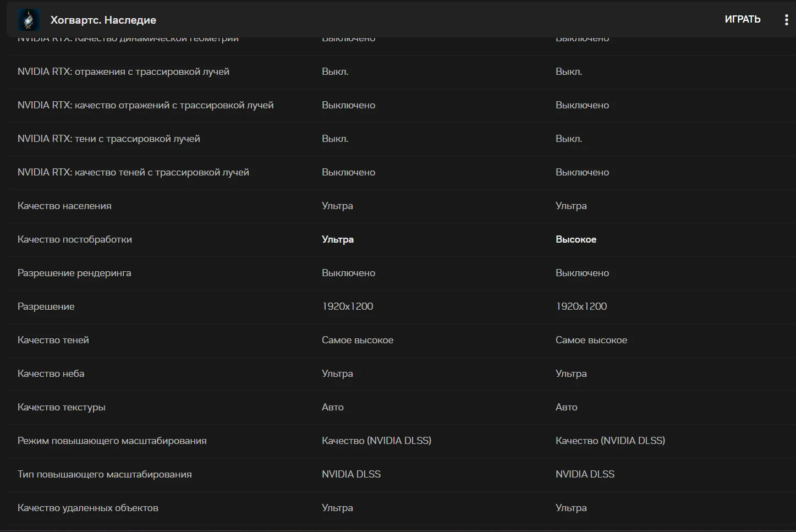Click NVIDIA RTX: тени с трассировкой лучей label
The width and height of the screenshot is (796, 532).
[109, 139]
